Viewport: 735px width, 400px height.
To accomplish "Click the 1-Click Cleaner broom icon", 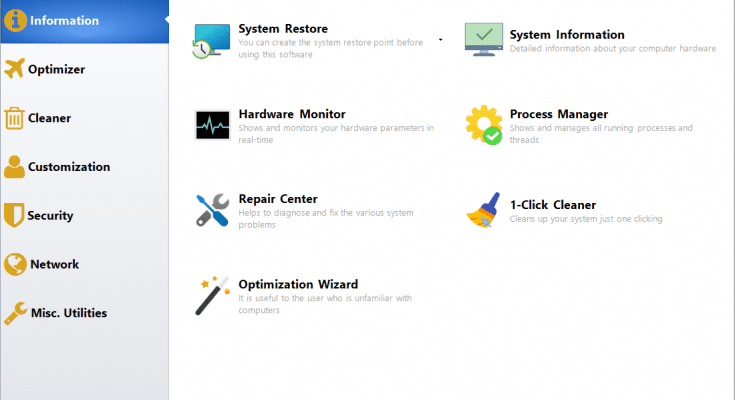I will (x=484, y=211).
